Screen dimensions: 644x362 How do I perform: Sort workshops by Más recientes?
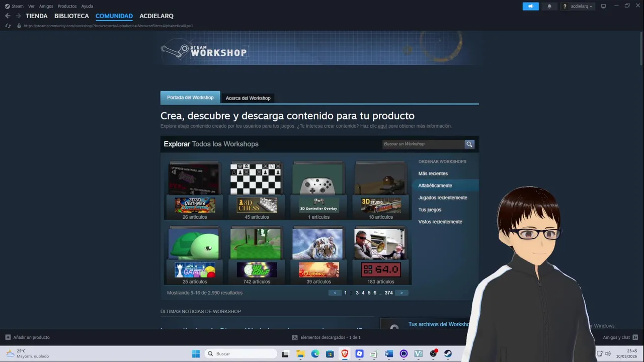pos(433,173)
